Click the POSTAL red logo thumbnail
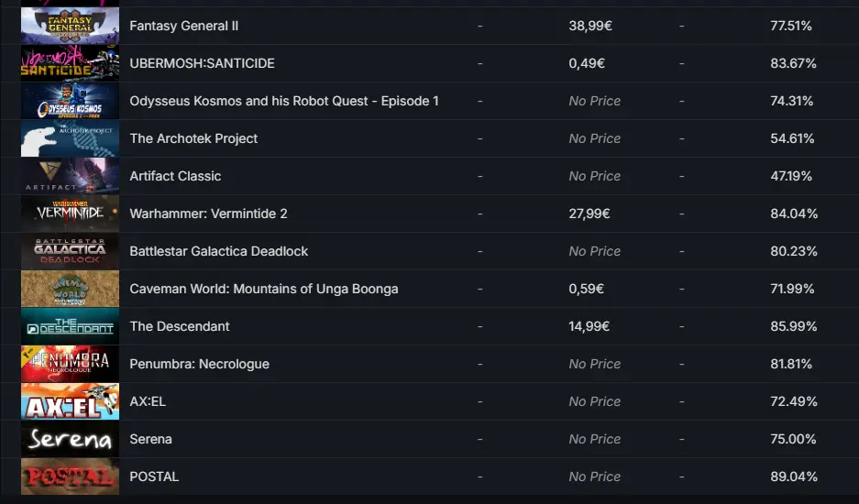Image resolution: width=859 pixels, height=504 pixels. click(70, 477)
